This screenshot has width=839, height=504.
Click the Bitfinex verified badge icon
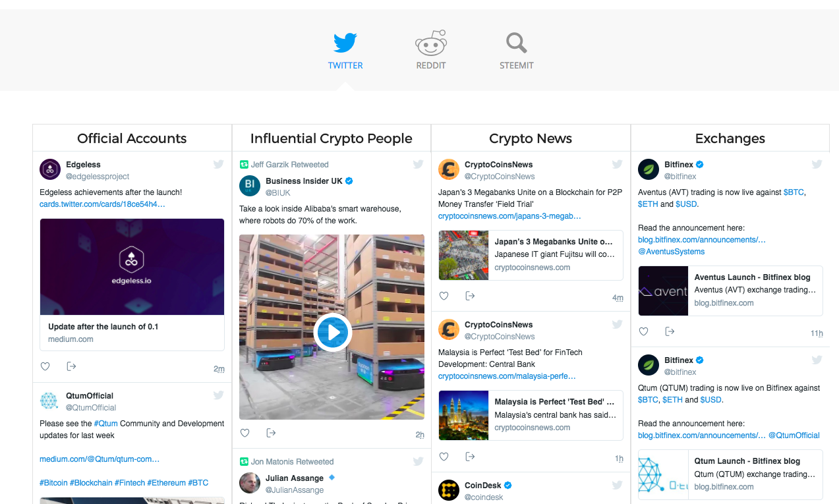(700, 164)
